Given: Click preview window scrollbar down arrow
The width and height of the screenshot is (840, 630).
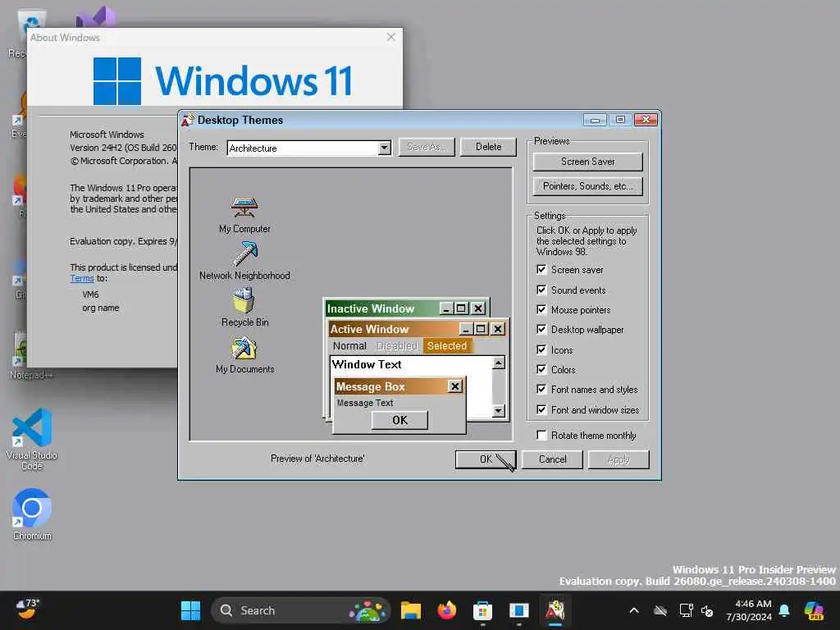Looking at the screenshot, I should point(498,411).
